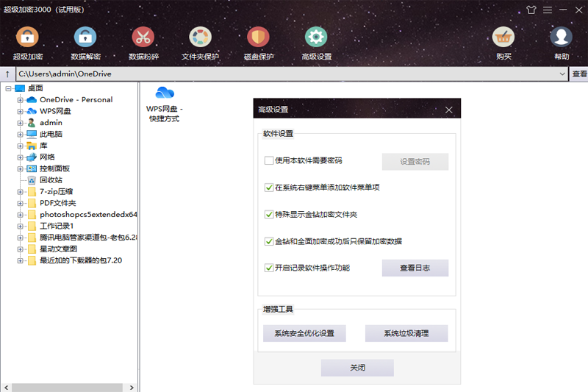Image resolution: width=588 pixels, height=392 pixels.
Task: Click the tree scrollbar left arrow
Action: point(6,388)
